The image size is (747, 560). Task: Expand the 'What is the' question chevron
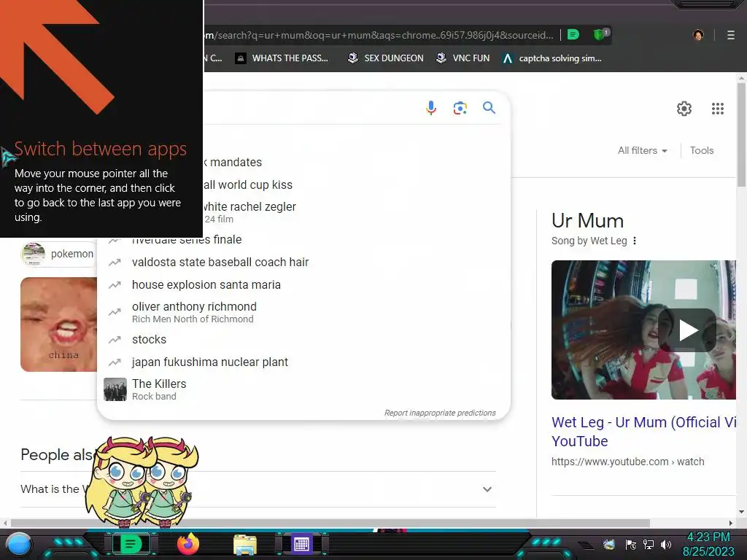[x=487, y=489]
